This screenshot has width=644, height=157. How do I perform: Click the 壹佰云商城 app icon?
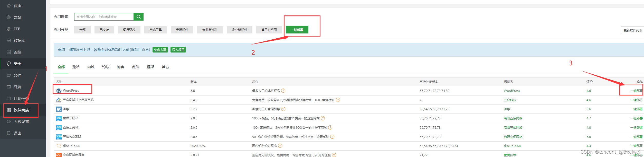[59, 128]
